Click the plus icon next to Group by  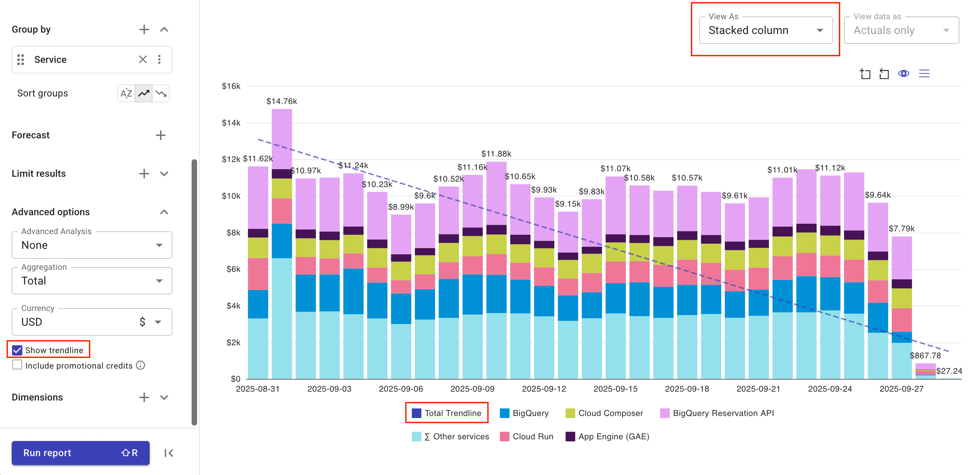coord(144,29)
